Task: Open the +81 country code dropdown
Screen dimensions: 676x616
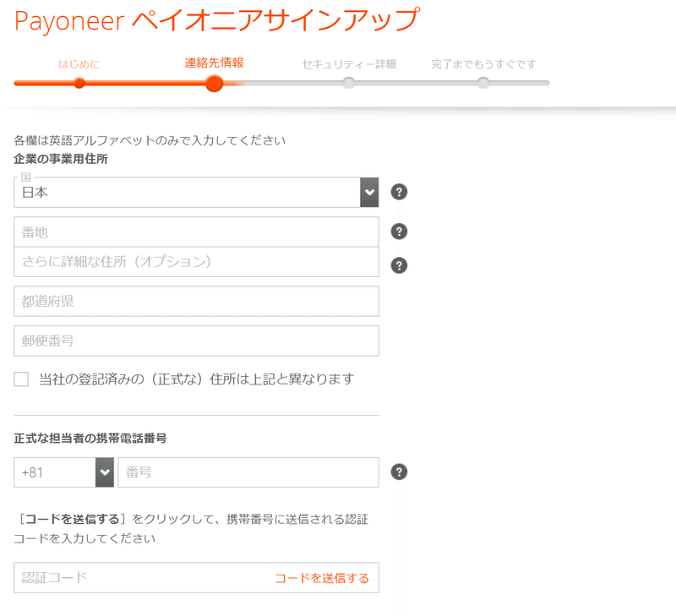Action: point(64,472)
